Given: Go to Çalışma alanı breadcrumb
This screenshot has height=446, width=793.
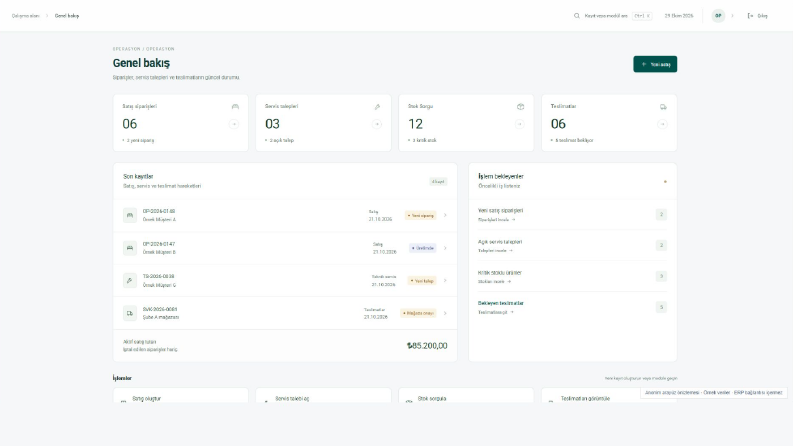Looking at the screenshot, I should pyautogui.click(x=25, y=16).
